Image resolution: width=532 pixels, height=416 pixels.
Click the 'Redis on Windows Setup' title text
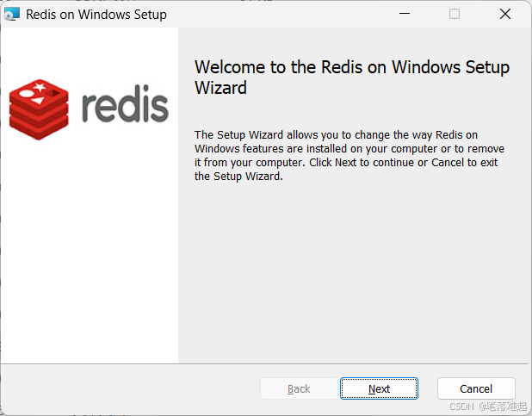[96, 15]
